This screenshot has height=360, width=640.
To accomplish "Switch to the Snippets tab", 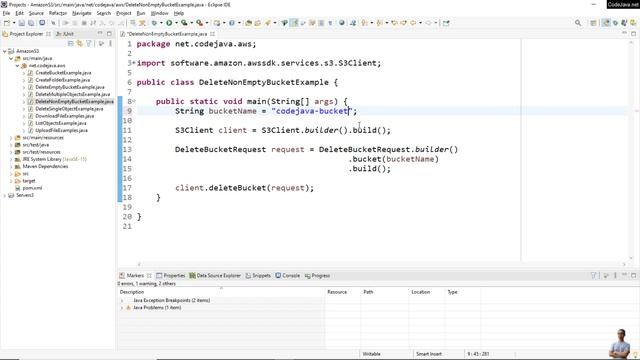I will 258,276.
